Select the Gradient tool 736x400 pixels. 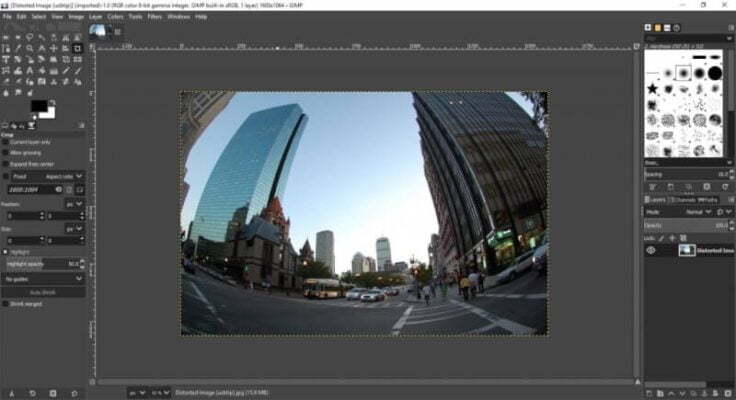[x=54, y=71]
